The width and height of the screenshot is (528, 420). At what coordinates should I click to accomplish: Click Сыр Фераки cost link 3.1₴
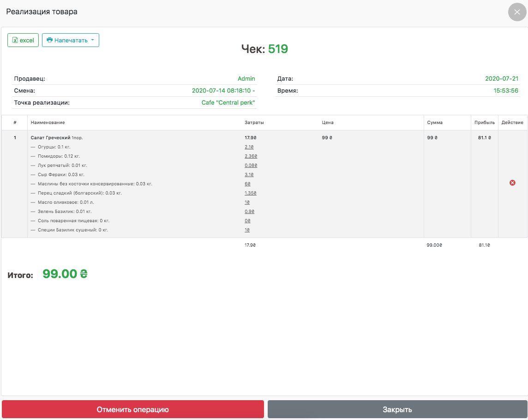[249, 175]
